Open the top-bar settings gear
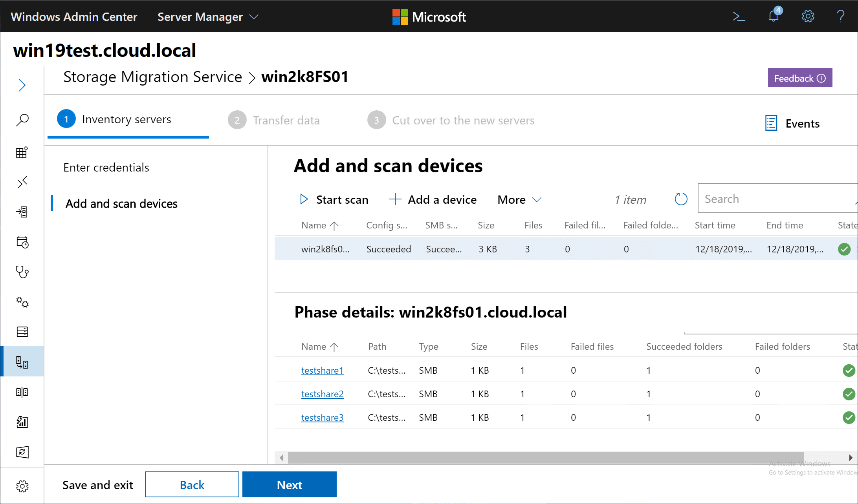This screenshot has height=504, width=858. click(x=808, y=16)
